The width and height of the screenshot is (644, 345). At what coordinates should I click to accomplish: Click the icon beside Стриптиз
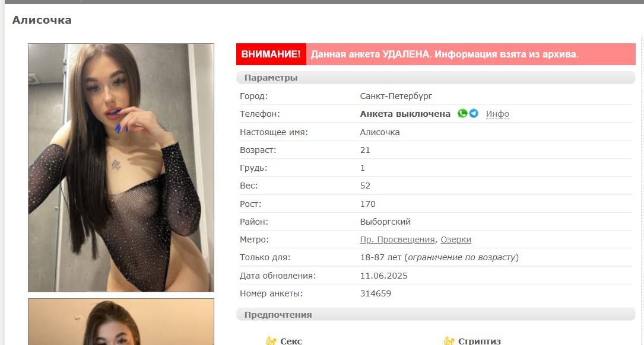[x=449, y=341]
